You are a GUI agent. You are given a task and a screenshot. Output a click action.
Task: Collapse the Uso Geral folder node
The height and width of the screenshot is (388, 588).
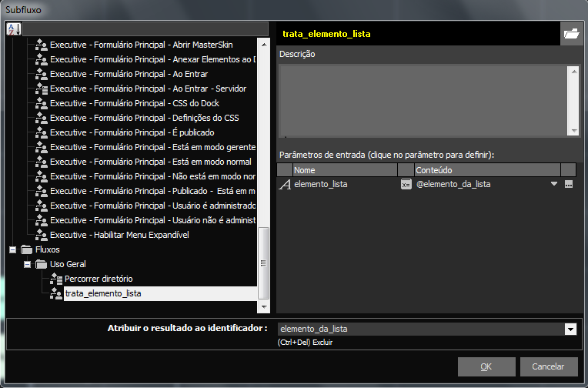click(27, 264)
